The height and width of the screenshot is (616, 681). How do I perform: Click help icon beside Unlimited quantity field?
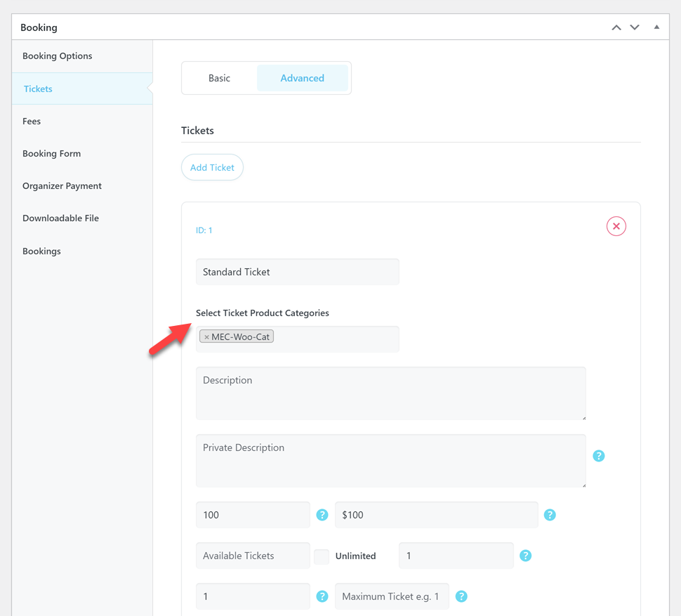(525, 556)
